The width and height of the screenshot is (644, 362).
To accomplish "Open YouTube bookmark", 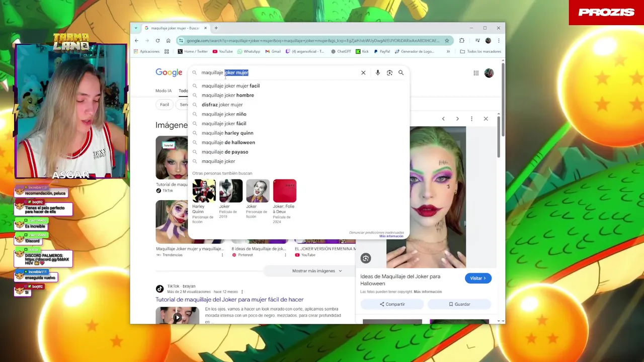I will tap(222, 51).
